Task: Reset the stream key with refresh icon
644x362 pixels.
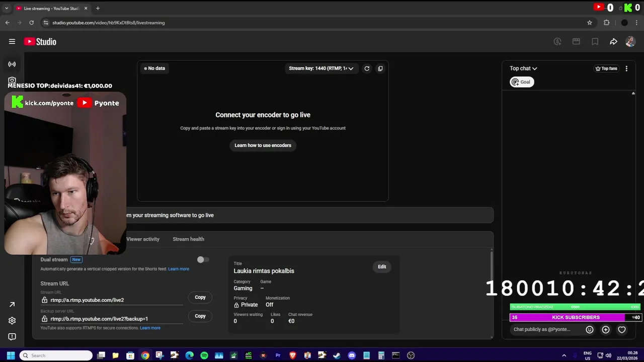Action: [x=367, y=68]
